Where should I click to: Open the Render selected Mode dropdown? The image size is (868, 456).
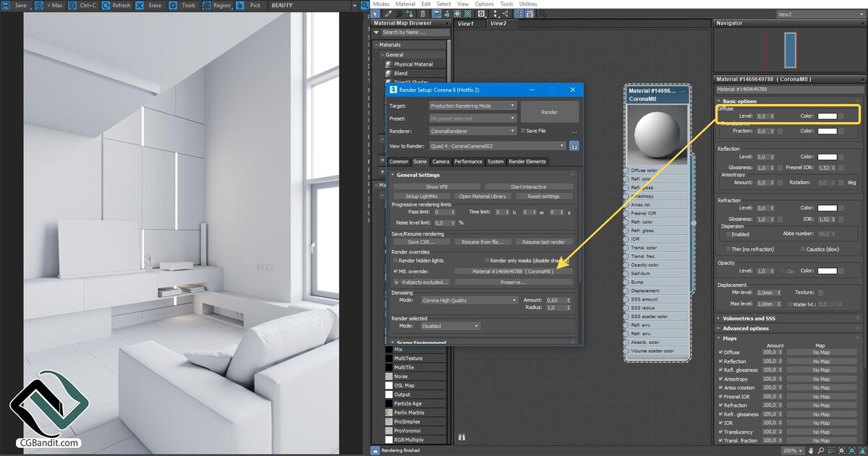[x=450, y=326]
